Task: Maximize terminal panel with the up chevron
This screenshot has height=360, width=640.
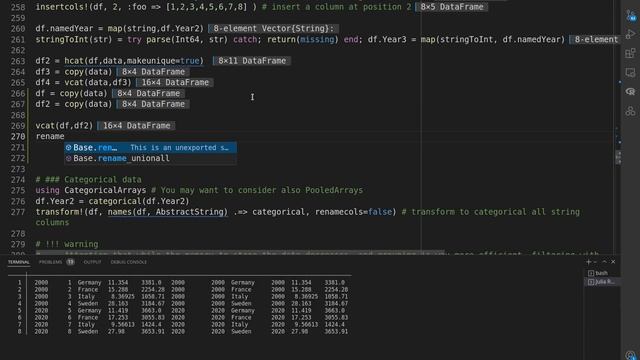Action: (604, 262)
